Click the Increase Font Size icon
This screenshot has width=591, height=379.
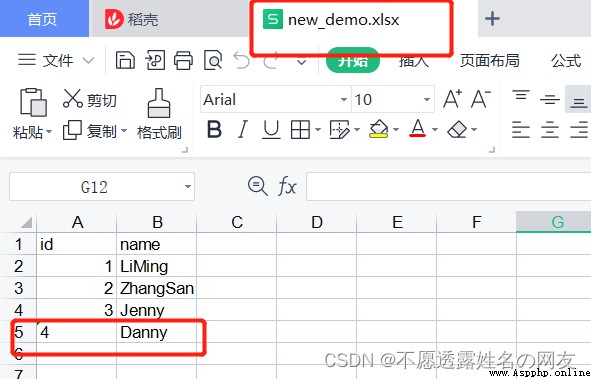tap(452, 99)
